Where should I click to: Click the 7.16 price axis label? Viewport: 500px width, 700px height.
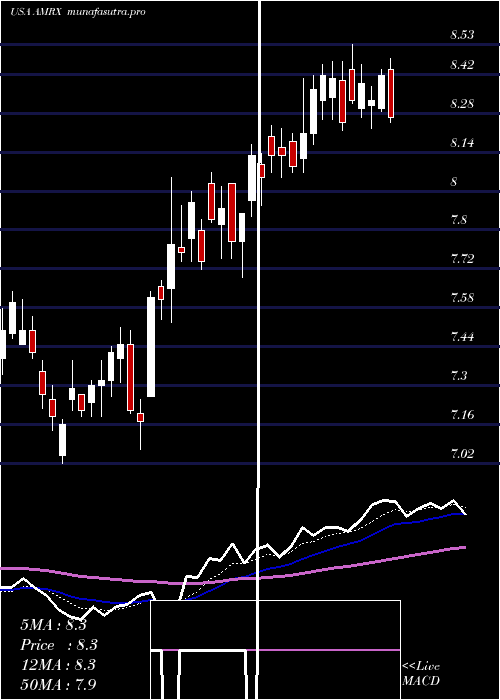[x=462, y=415]
